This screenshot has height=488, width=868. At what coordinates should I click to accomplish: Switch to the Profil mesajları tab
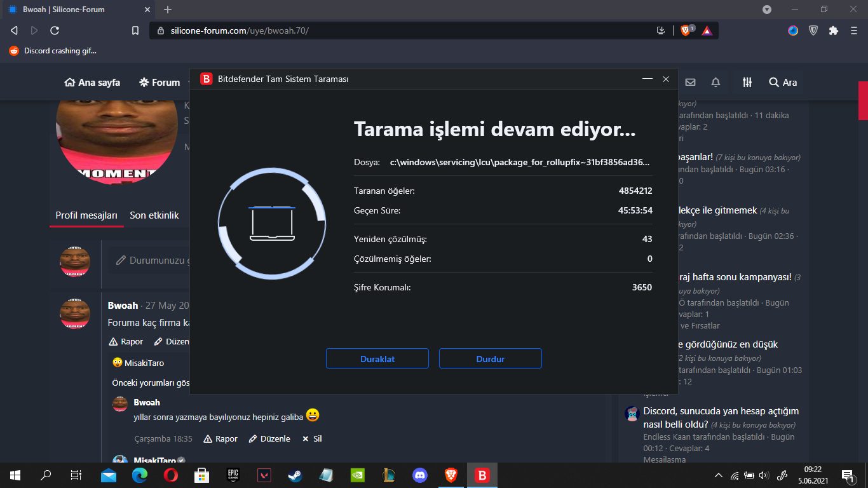point(86,215)
